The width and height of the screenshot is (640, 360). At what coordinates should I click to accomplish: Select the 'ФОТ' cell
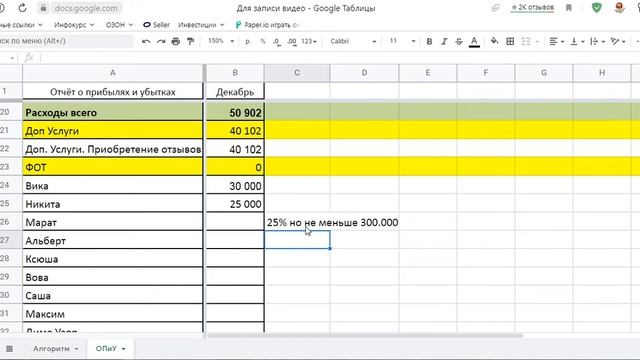(113, 167)
